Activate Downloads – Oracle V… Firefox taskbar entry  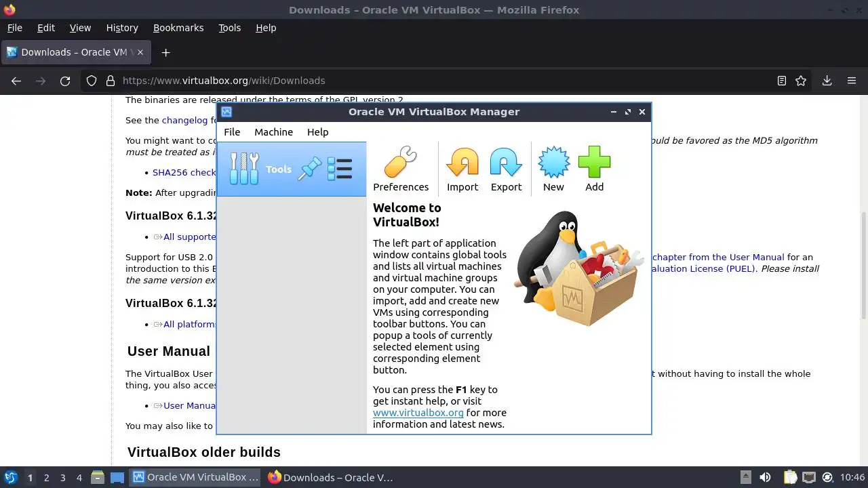[x=330, y=477]
